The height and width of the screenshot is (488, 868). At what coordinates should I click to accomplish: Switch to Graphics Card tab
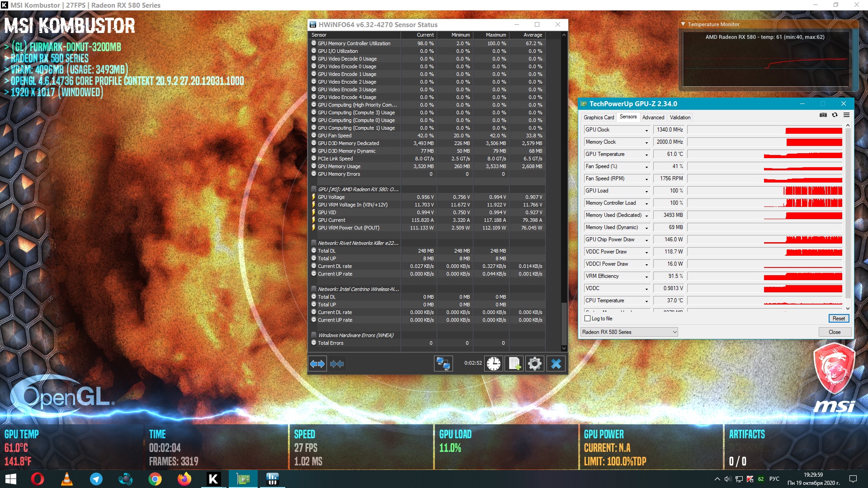coord(599,117)
